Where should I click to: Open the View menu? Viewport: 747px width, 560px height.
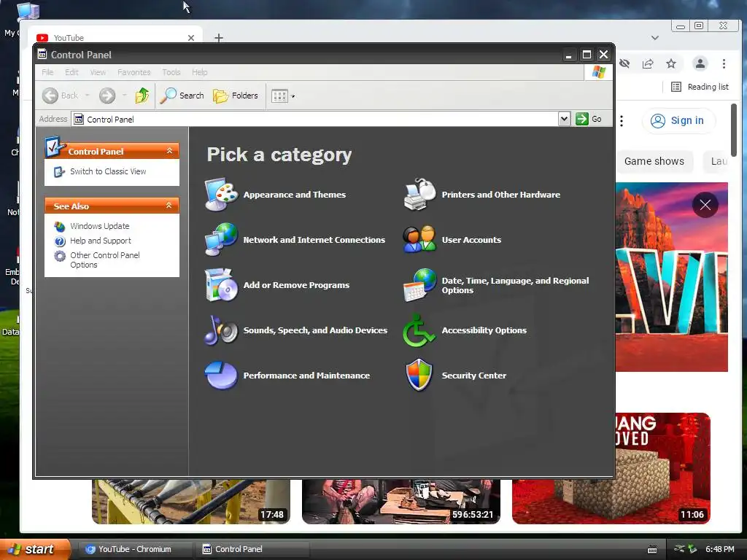[98, 72]
